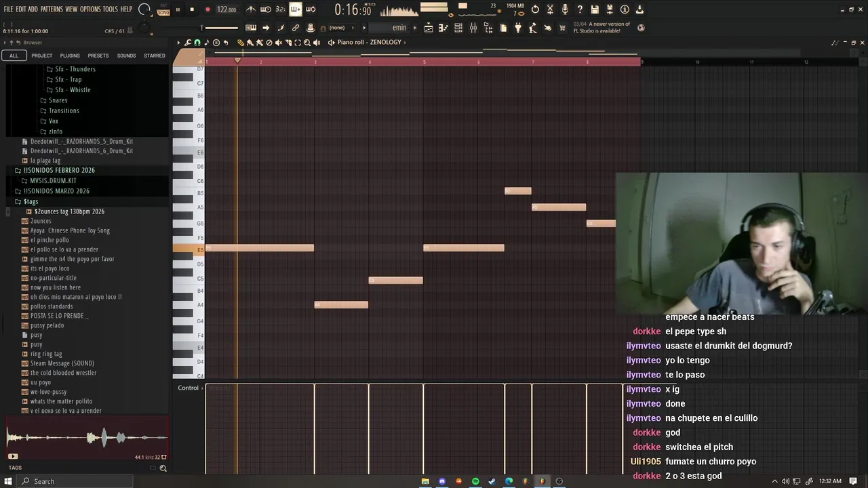Open Windows Search box in taskbar
This screenshot has height=488, width=868.
(75, 481)
